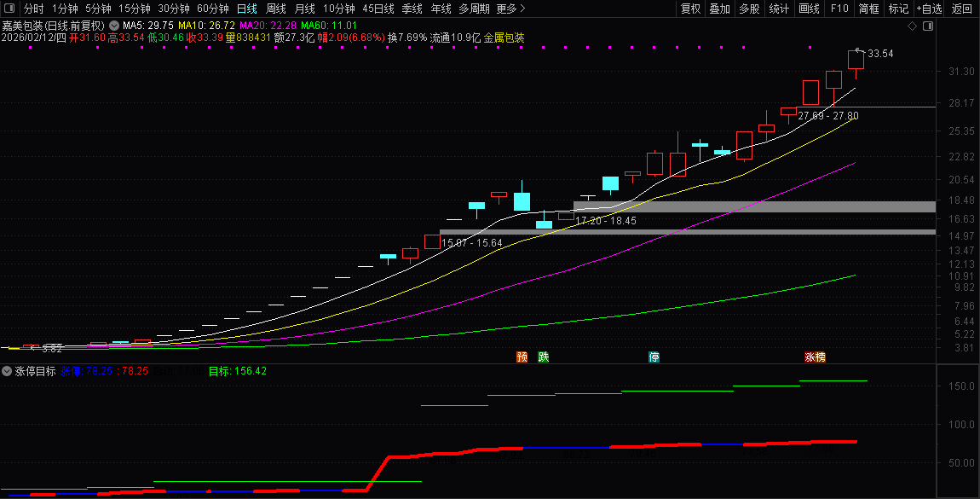The image size is (980, 499).
Task: Switch to the 分时 chart tab
Action: pos(34,9)
